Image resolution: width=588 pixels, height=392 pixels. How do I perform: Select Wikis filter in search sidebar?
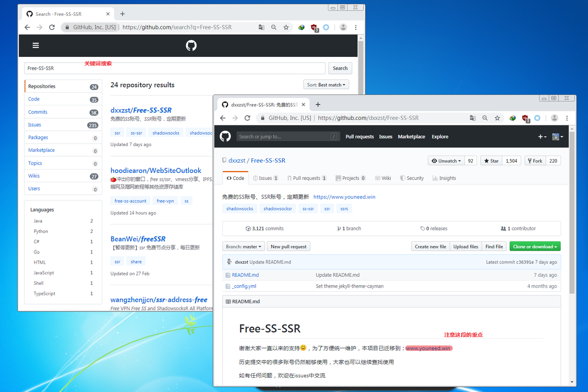(x=63, y=175)
